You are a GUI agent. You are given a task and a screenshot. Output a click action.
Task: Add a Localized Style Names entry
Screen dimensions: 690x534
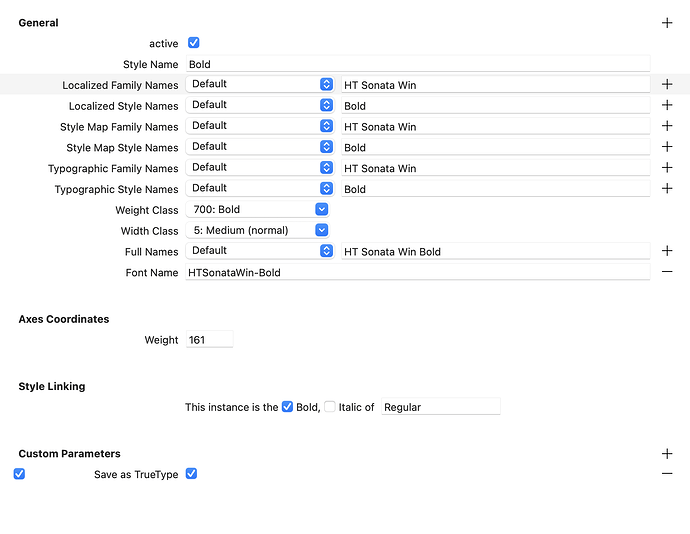(x=667, y=105)
